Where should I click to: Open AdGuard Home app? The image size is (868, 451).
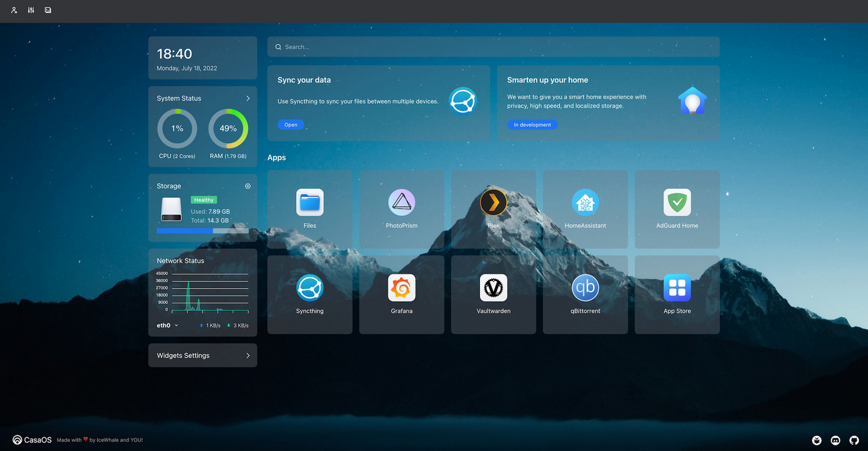677,203
